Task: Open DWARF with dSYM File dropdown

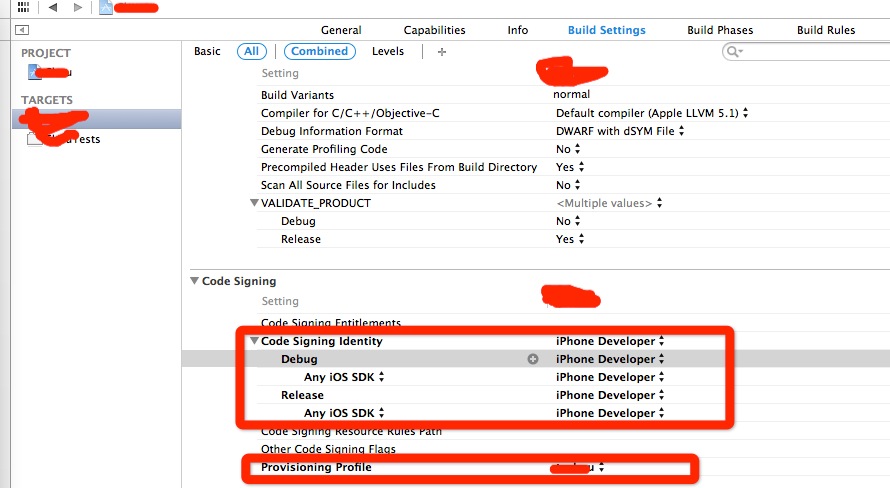Action: coord(620,131)
